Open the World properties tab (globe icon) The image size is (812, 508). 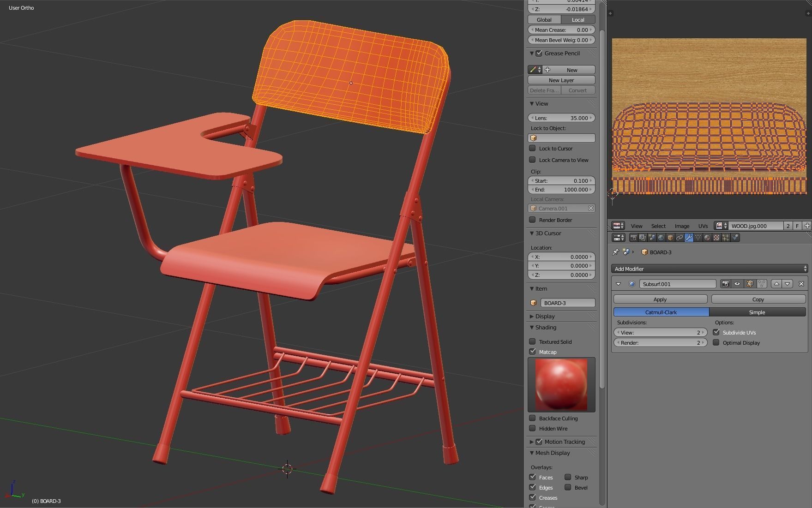coord(661,238)
